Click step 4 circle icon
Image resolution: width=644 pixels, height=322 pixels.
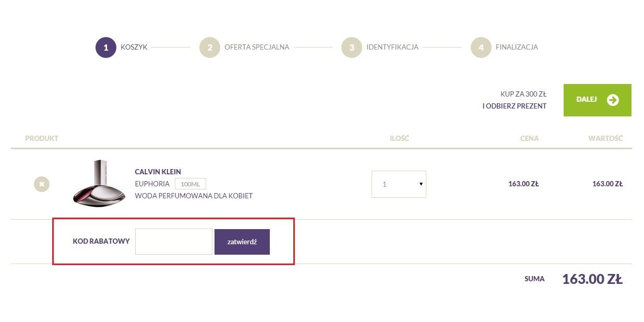[x=481, y=47]
